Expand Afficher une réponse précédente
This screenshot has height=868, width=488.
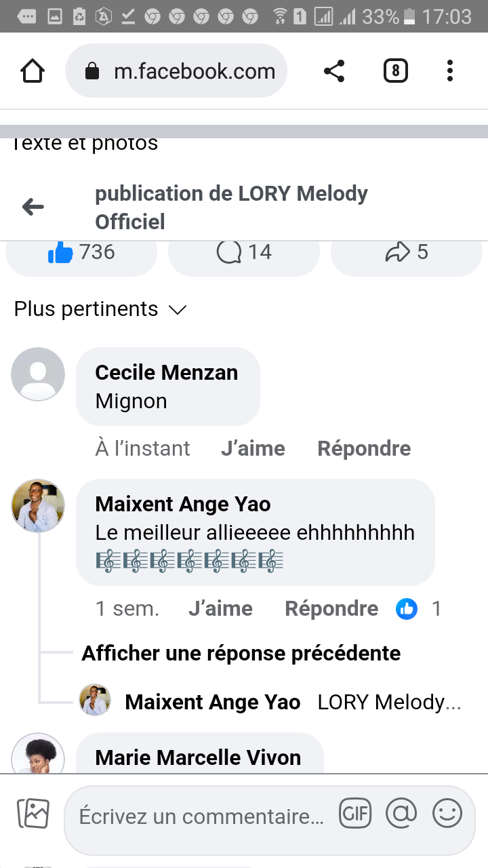tap(241, 653)
